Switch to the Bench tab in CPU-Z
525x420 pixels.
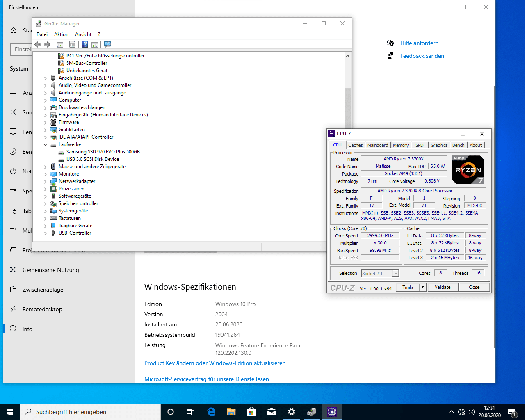point(458,145)
